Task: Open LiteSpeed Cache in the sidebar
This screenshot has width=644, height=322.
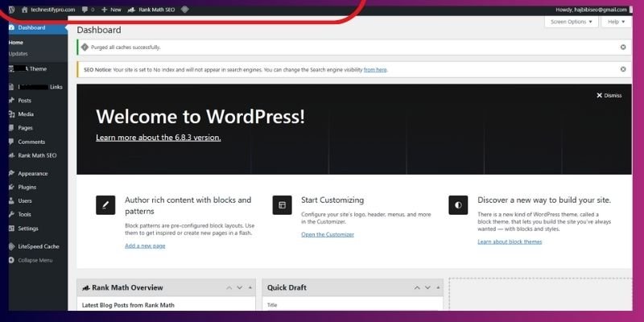Action: coord(38,246)
